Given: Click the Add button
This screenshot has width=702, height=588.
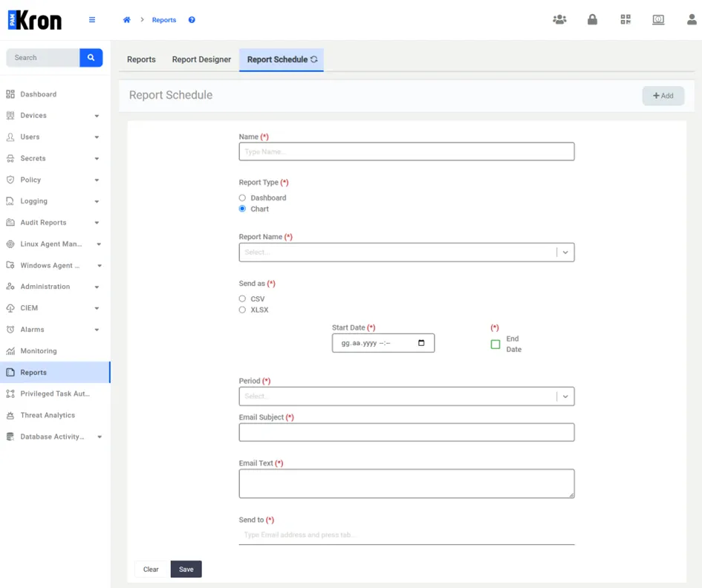Looking at the screenshot, I should point(663,96).
